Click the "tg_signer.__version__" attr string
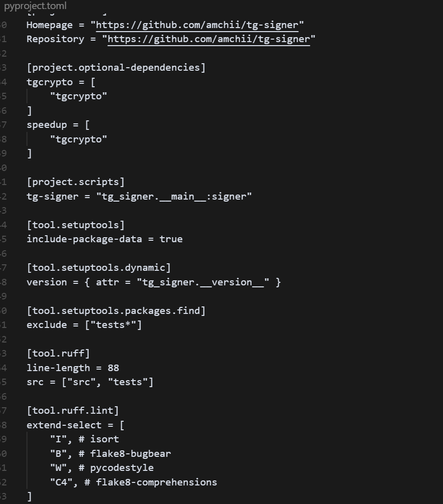The width and height of the screenshot is (443, 504). point(203,282)
